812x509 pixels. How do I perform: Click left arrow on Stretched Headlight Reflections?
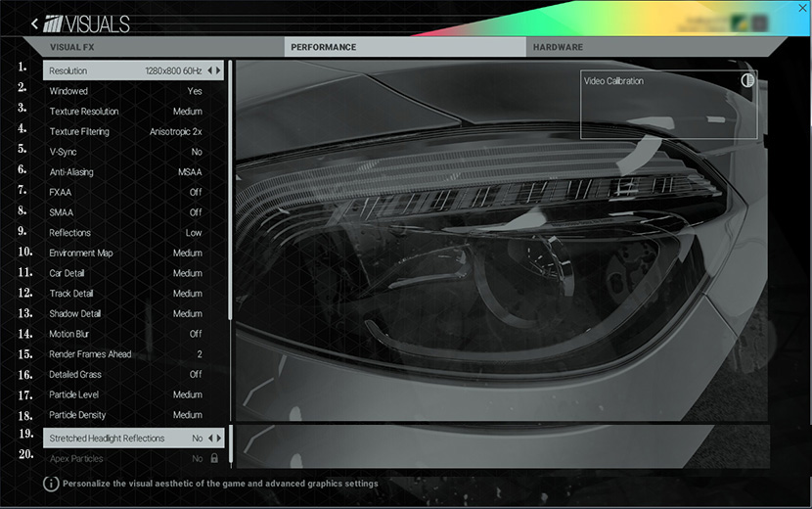[210, 439]
